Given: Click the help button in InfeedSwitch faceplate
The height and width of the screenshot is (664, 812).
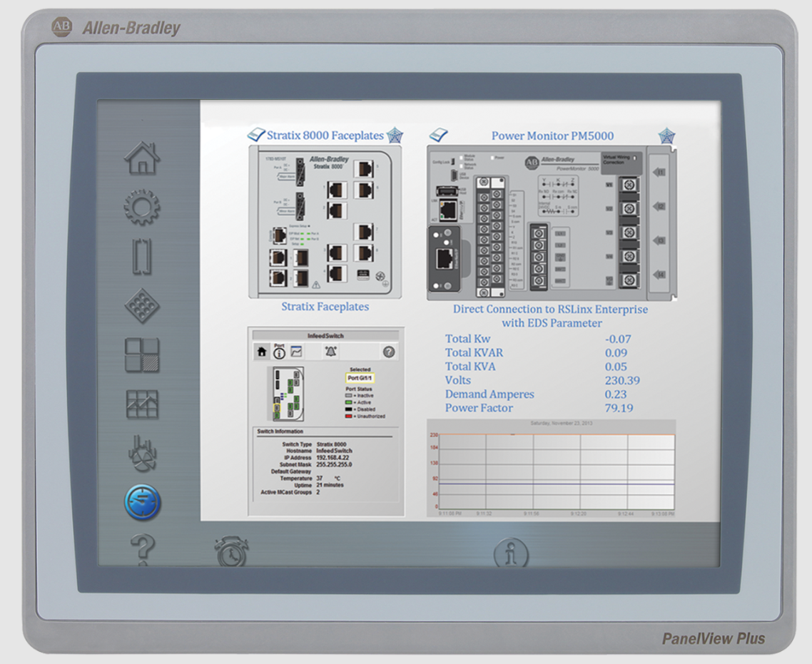Looking at the screenshot, I should point(388,352).
